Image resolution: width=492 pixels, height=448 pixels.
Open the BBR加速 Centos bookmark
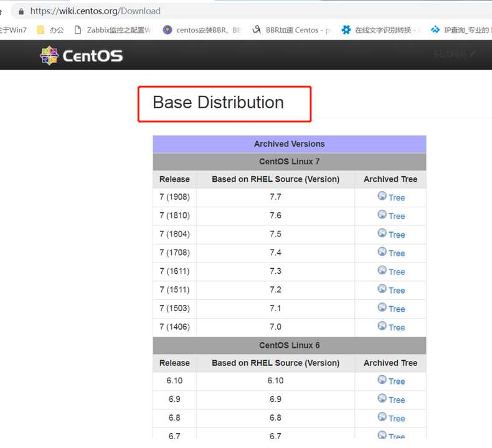click(291, 30)
